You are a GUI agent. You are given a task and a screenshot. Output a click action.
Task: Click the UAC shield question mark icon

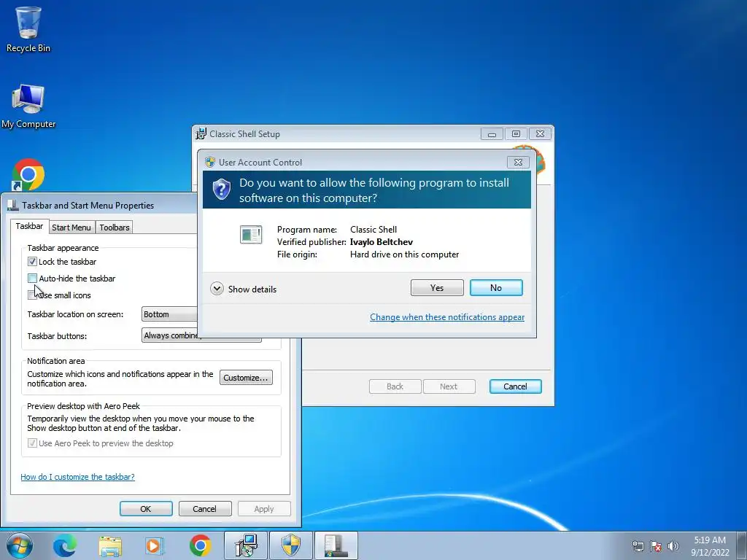coord(222,189)
